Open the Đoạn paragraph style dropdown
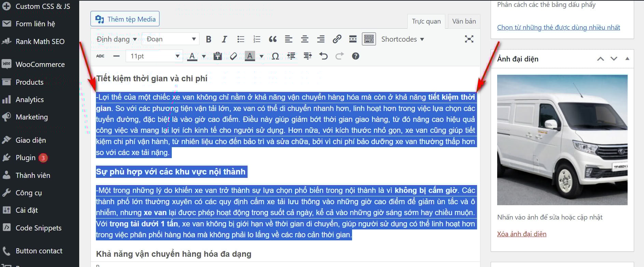 click(x=170, y=39)
